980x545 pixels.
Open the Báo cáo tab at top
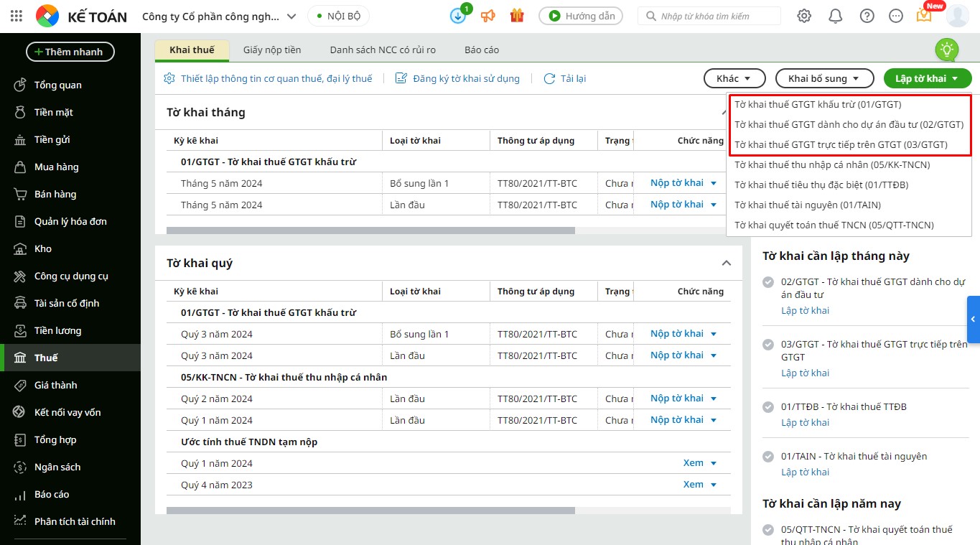click(482, 50)
